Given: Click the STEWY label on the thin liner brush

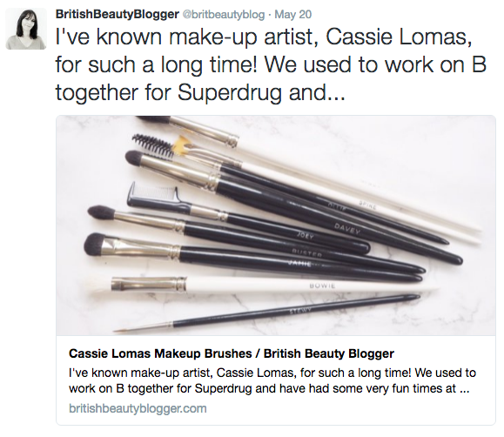Looking at the screenshot, I should click(x=300, y=311).
